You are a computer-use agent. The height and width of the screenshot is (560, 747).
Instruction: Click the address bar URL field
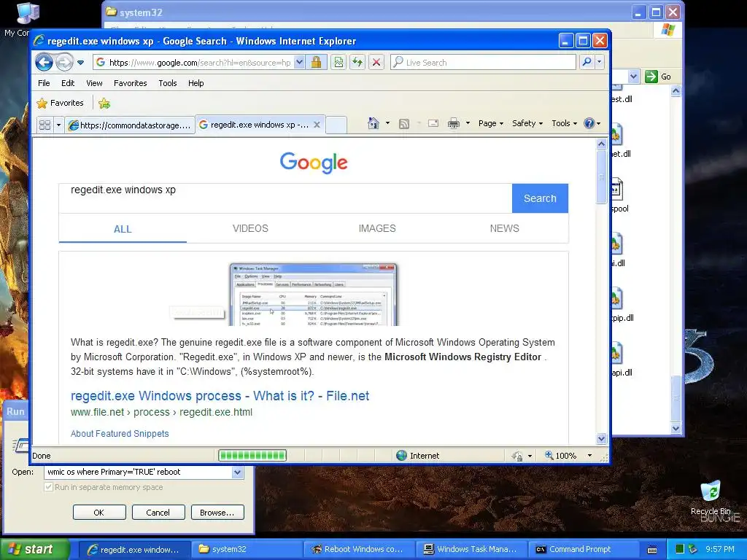click(200, 63)
